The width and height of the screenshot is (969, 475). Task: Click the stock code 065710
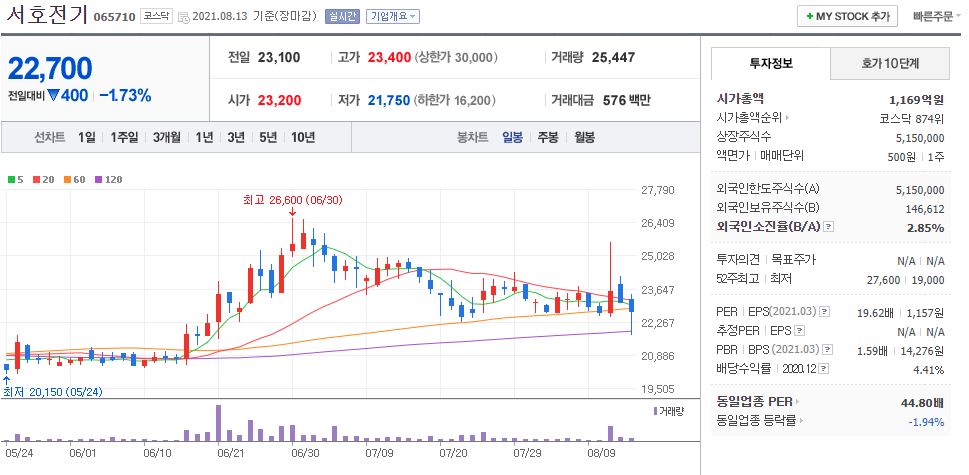coord(114,17)
